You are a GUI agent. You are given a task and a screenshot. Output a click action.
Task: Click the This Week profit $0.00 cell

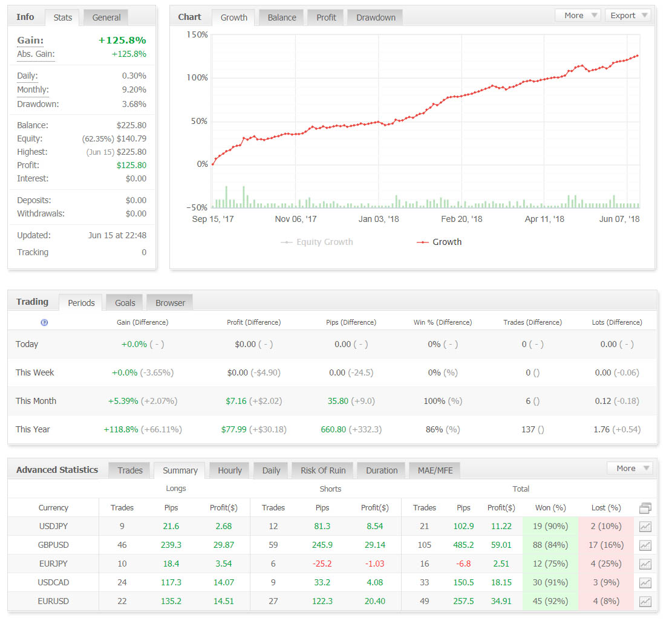click(x=238, y=373)
